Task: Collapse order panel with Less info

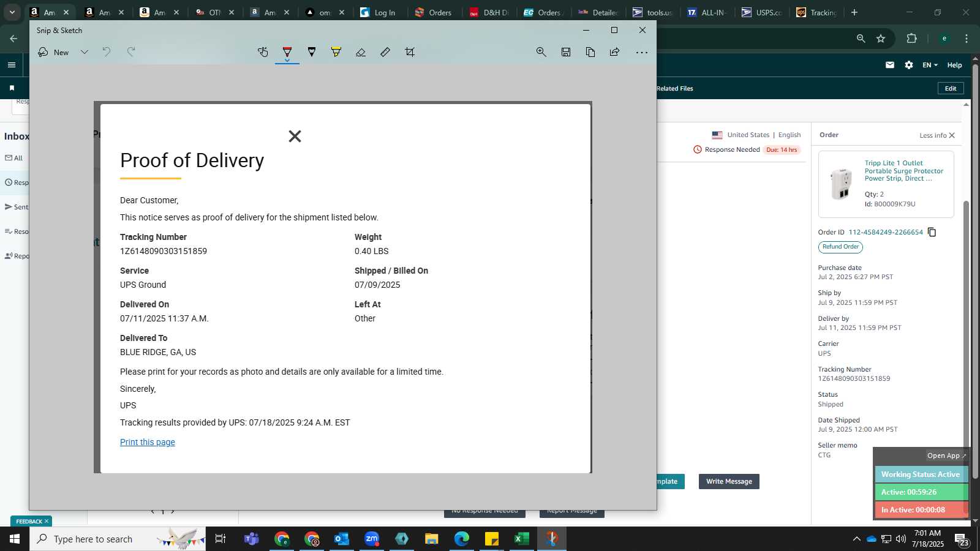Action: [x=937, y=135]
